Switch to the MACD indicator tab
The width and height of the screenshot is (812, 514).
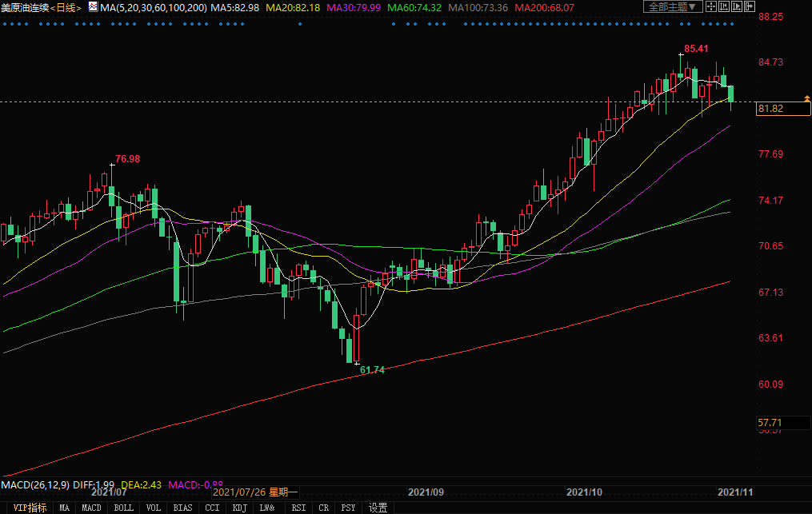(92, 508)
